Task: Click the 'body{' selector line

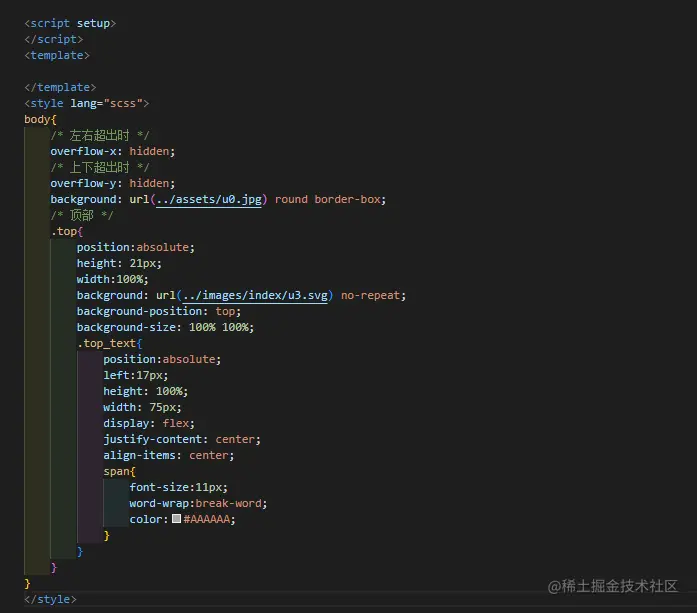Action: pyautogui.click(x=40, y=119)
